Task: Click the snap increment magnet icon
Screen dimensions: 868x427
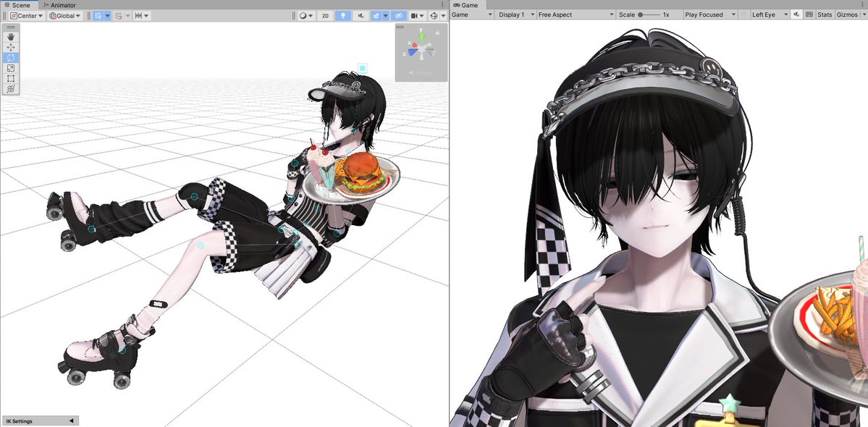Action: tap(119, 15)
